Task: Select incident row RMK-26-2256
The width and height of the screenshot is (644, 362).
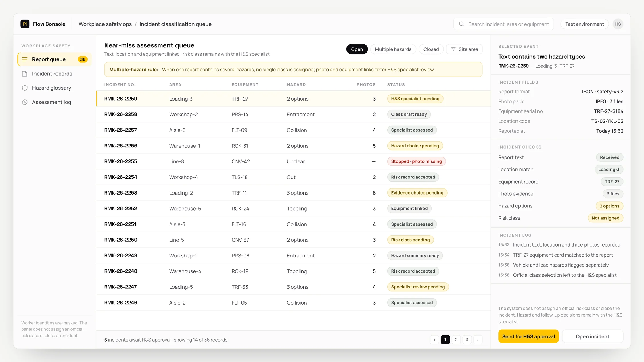Action: tap(293, 146)
